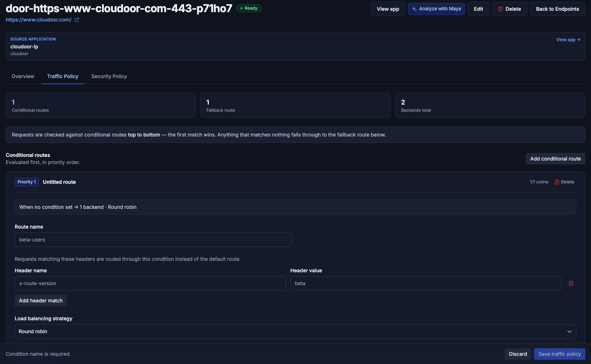The image size is (591, 364).
Task: Click the 'Untitled route' title
Action: point(59,182)
